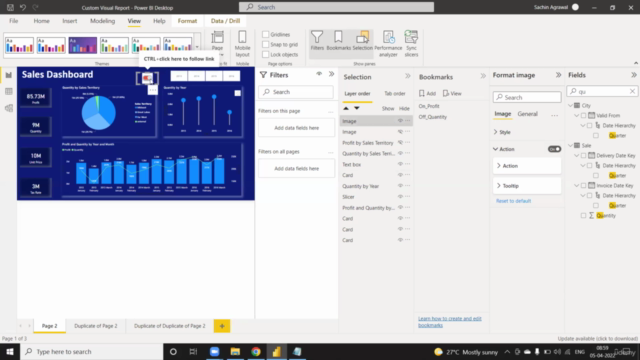
Task: Collapse the Fields pane
Action: click(633, 75)
